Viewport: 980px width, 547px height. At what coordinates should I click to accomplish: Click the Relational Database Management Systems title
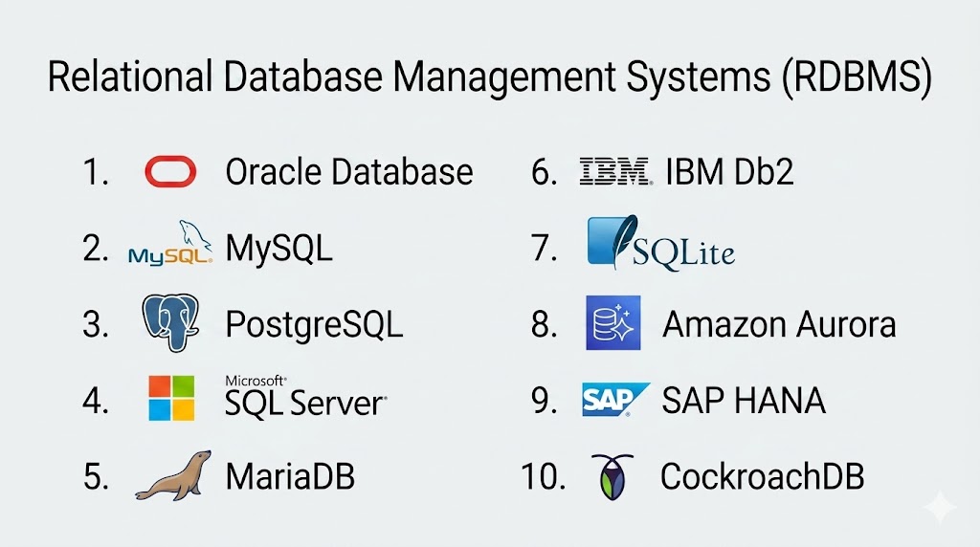489,78
